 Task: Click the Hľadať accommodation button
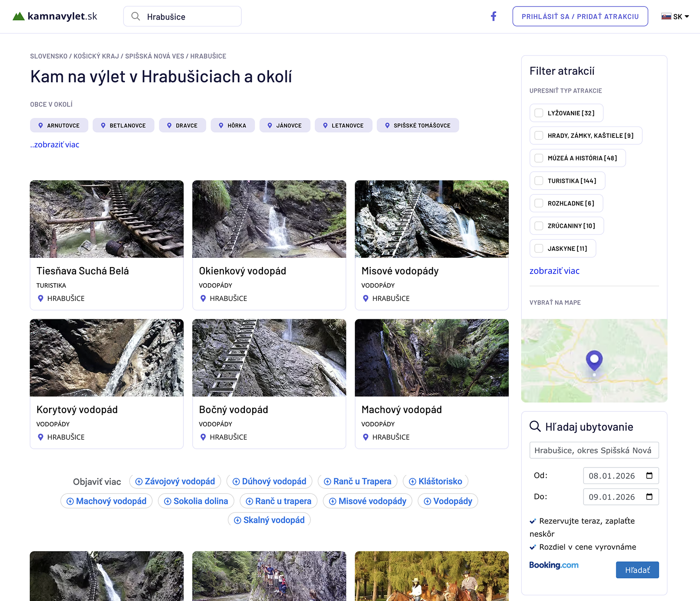point(637,570)
